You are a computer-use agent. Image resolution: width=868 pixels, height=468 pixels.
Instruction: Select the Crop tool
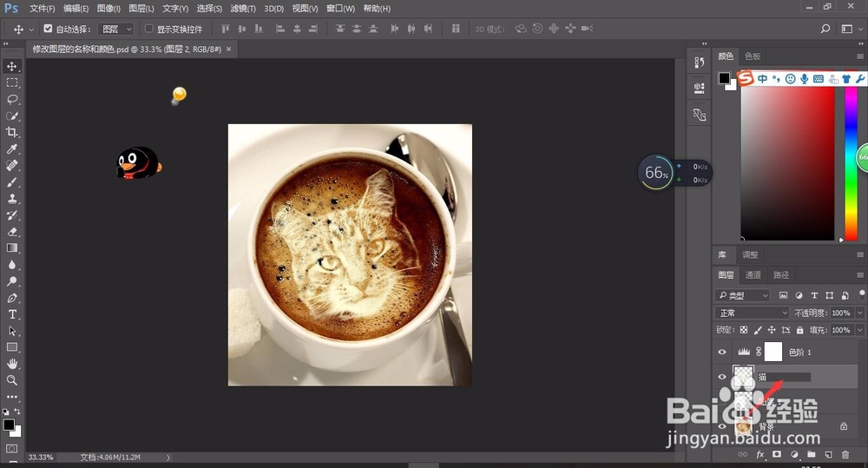11,132
